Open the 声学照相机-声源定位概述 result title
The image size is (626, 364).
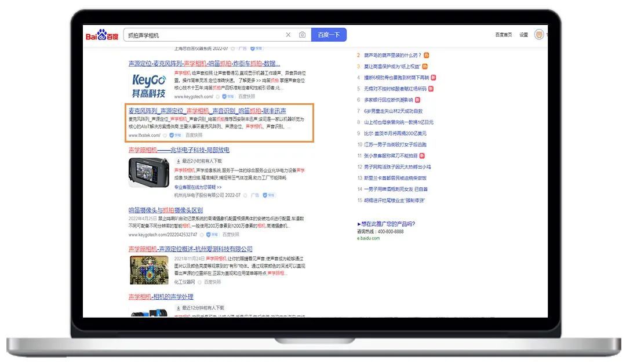click(x=190, y=249)
